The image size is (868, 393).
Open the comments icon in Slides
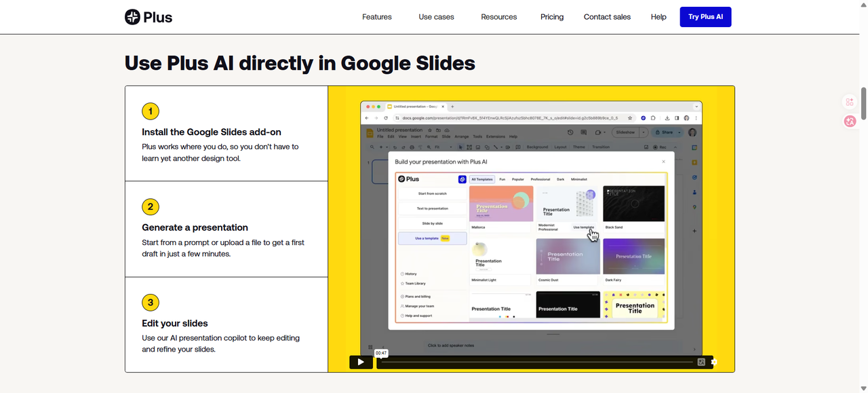[x=583, y=132]
